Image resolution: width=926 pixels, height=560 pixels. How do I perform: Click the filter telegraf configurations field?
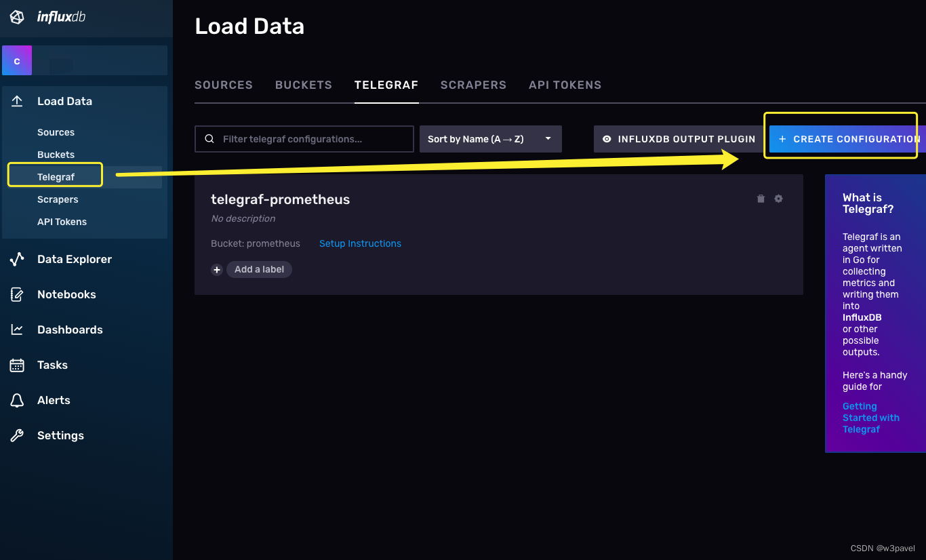[304, 138]
